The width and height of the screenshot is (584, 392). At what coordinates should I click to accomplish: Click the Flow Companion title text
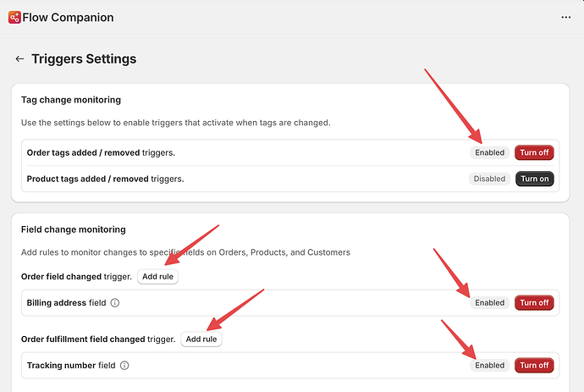pos(68,17)
